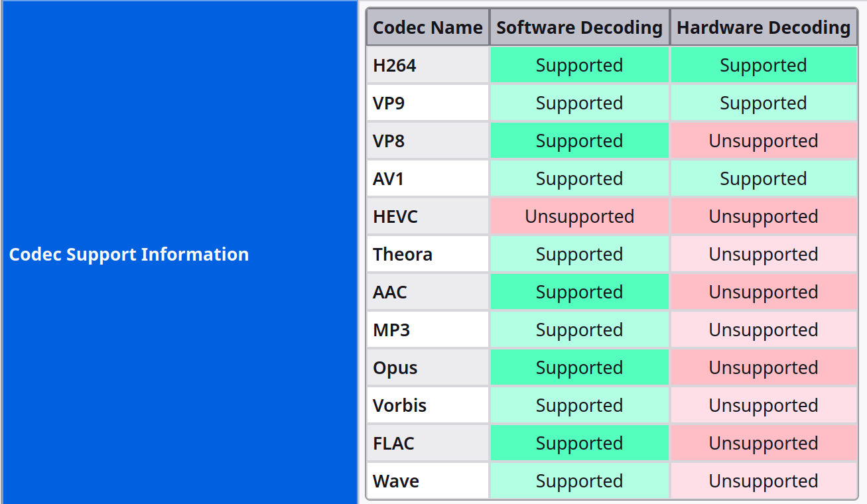
Task: Click the Software Decoding column header
Action: pos(579,28)
